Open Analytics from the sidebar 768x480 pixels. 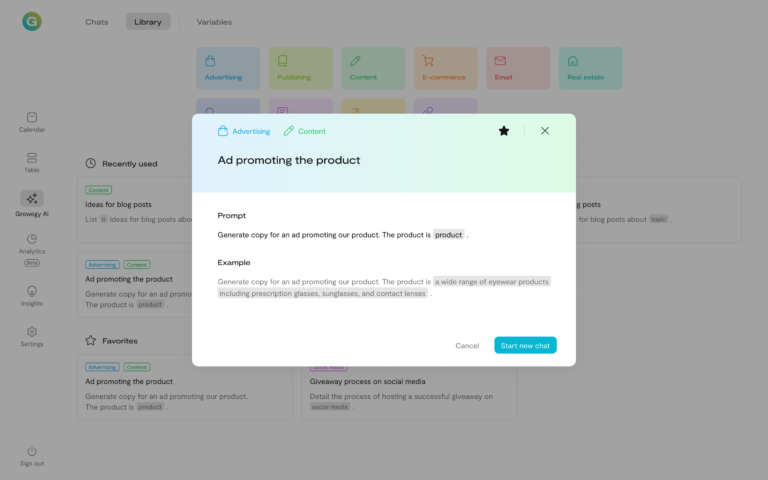tap(32, 244)
